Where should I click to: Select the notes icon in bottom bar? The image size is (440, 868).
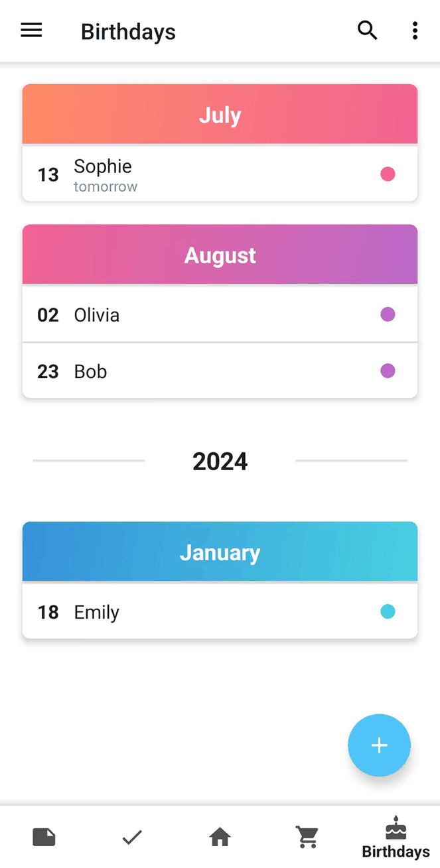pyautogui.click(x=44, y=837)
